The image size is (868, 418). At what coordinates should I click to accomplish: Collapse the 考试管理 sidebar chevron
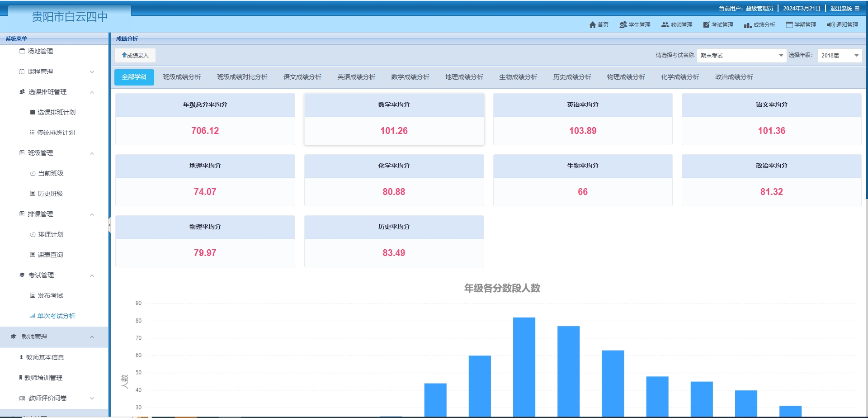coord(92,275)
